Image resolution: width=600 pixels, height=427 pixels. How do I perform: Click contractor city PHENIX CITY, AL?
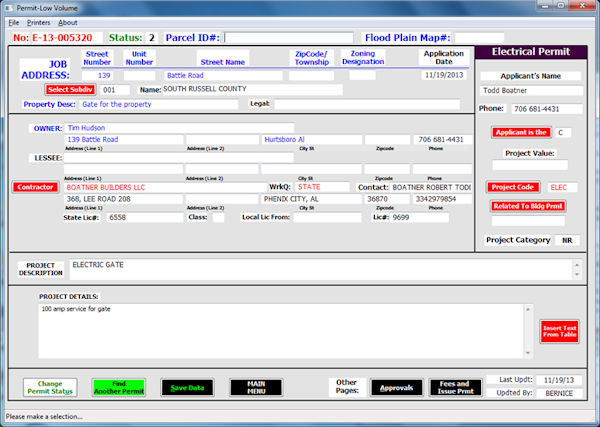pos(311,199)
